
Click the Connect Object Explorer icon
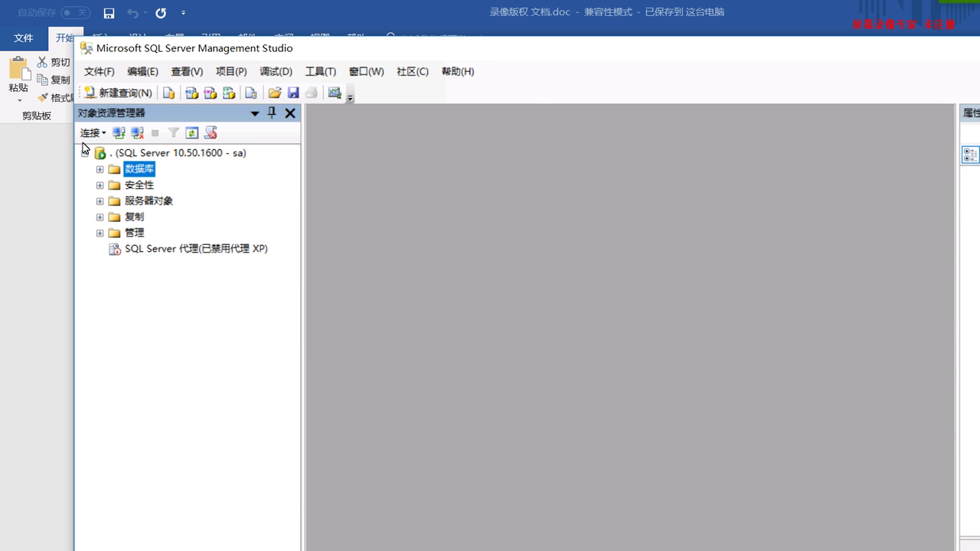click(x=119, y=132)
